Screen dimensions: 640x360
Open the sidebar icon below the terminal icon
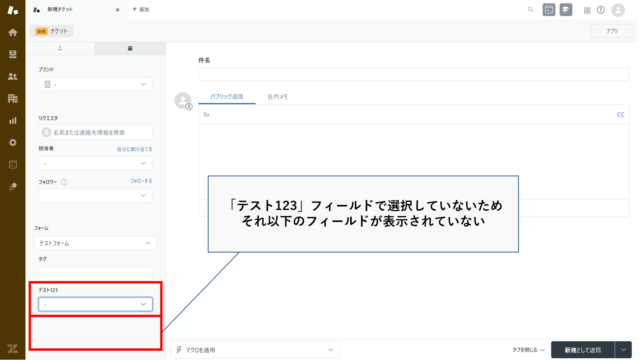click(13, 187)
